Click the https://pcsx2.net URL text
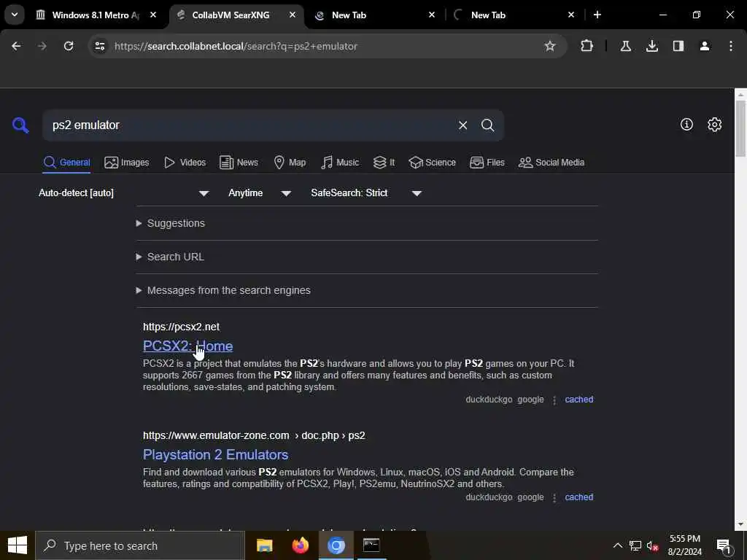The width and height of the screenshot is (747, 560). [x=181, y=327]
